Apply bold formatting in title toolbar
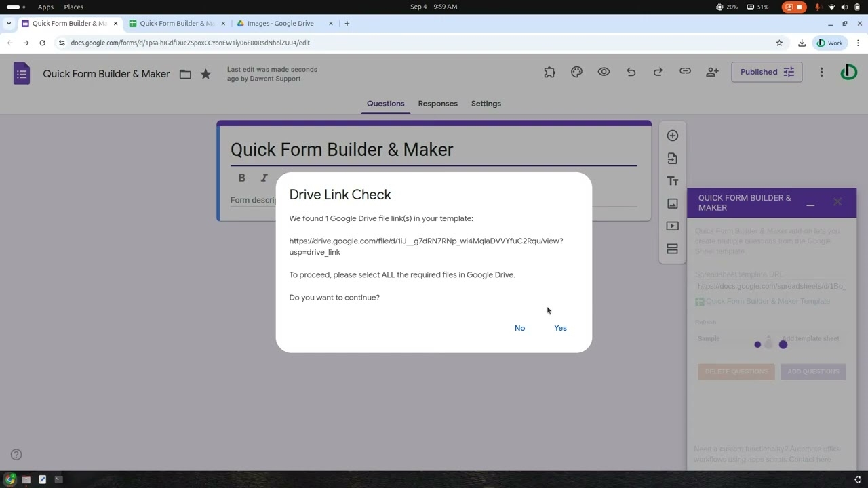The height and width of the screenshot is (488, 868). click(241, 178)
